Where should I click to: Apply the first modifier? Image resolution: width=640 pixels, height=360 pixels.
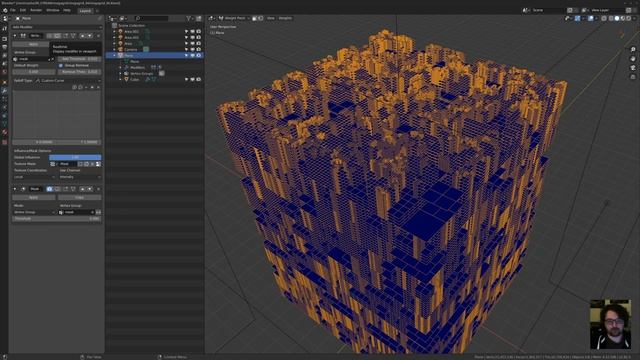[33, 44]
